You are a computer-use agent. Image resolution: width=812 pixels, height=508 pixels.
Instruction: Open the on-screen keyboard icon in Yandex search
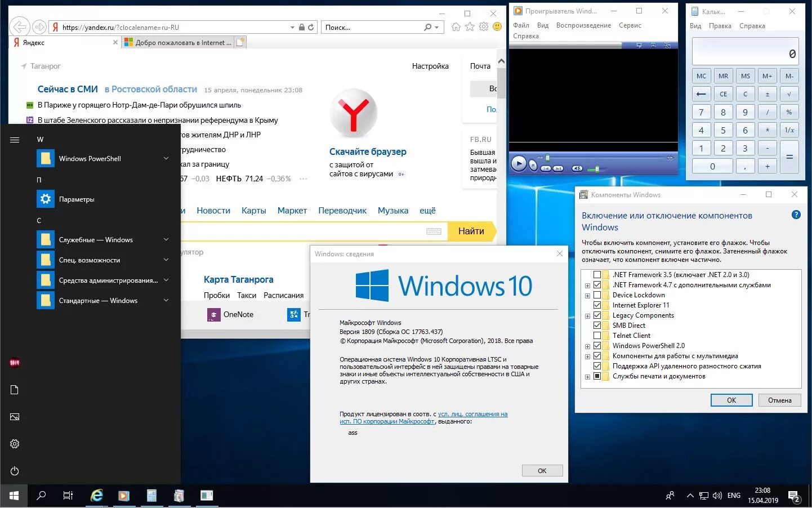(x=434, y=231)
